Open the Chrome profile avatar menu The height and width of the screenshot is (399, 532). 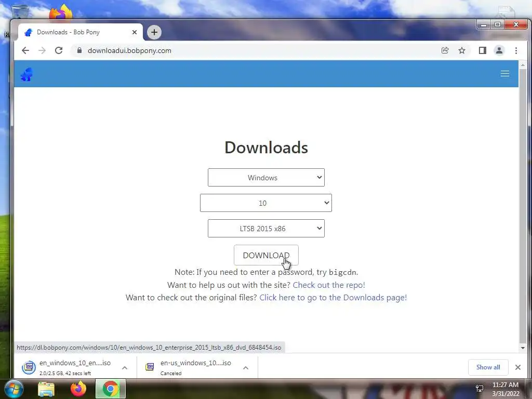499,50
